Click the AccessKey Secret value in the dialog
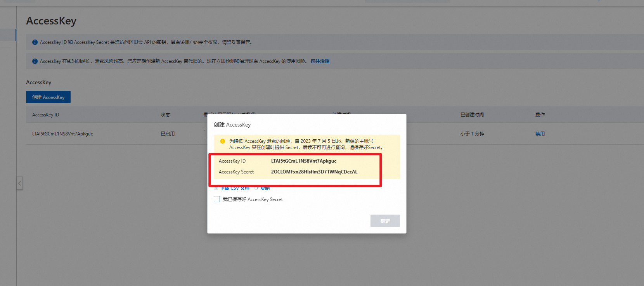The width and height of the screenshot is (644, 286). [x=314, y=172]
